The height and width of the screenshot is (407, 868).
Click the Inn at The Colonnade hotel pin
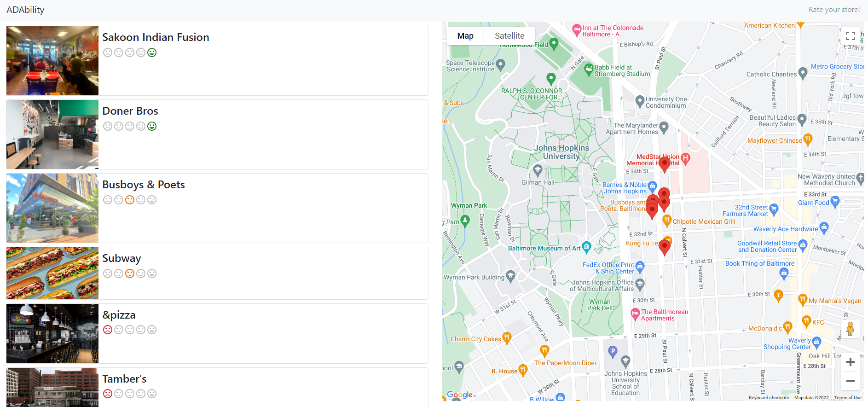point(577,30)
